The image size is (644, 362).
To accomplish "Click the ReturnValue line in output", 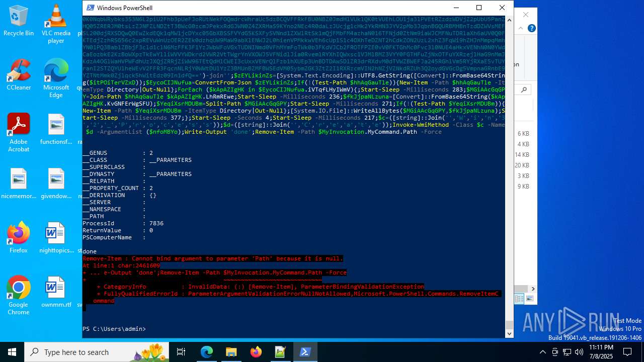I will coord(118,230).
